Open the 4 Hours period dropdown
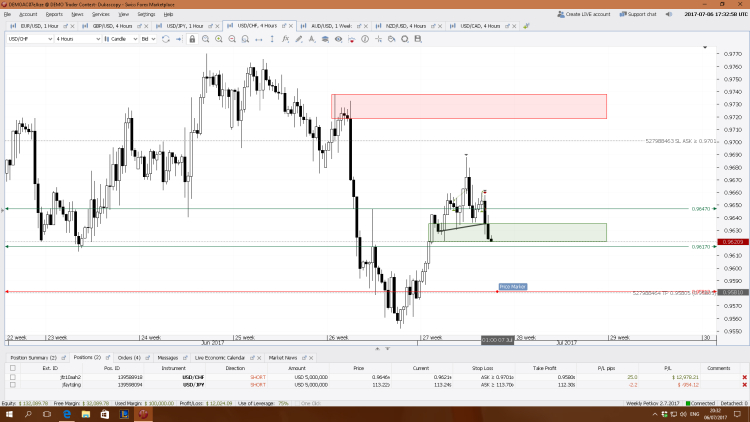This screenshot has width=750, height=422. click(x=78, y=39)
